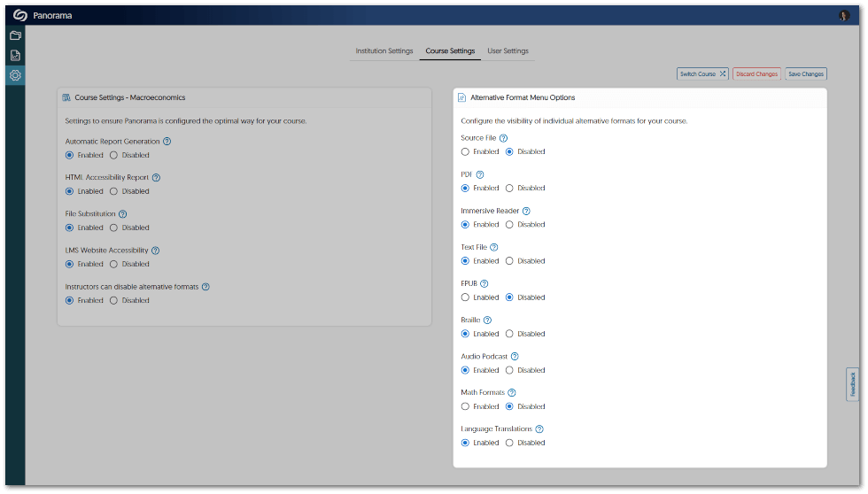Open the User Settings tab
This screenshot has height=494, width=868.
pos(508,51)
